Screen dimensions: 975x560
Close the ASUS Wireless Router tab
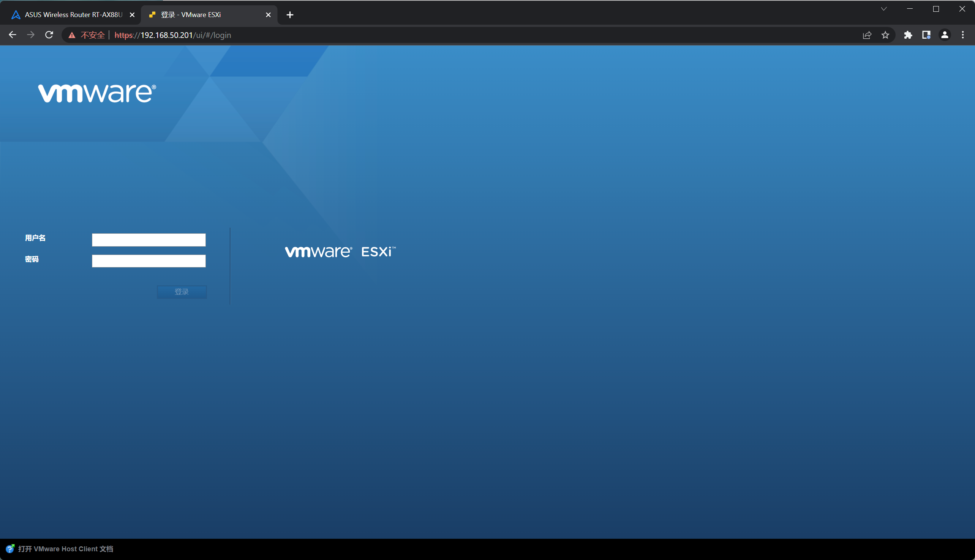click(x=132, y=15)
